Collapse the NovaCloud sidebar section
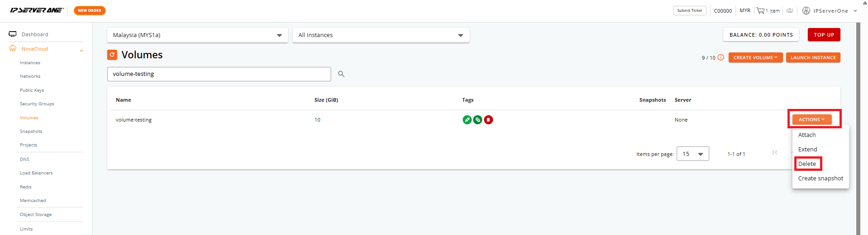 [81, 51]
